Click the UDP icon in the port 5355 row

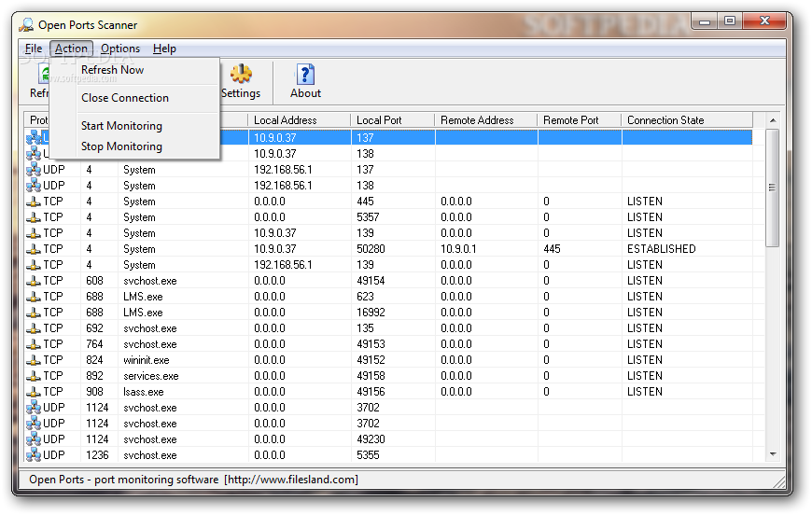pos(34,455)
